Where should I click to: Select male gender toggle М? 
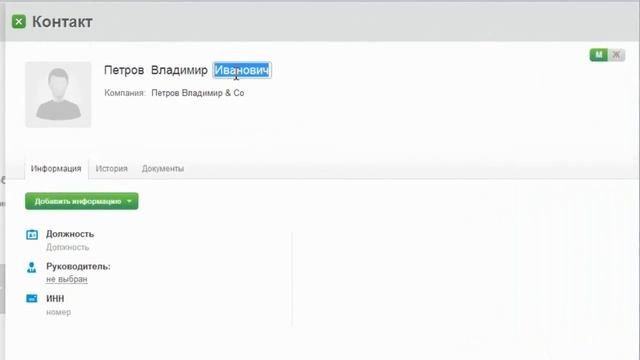point(599,54)
